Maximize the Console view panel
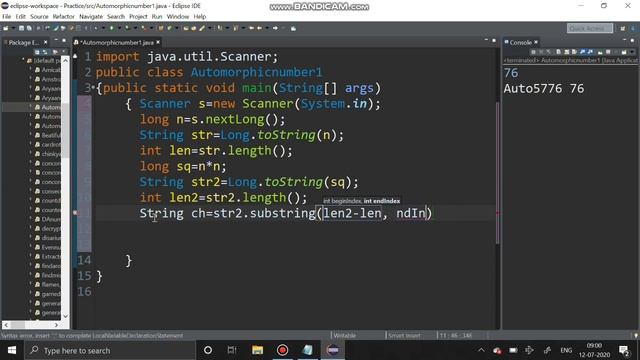This screenshot has height=360, width=640. (632, 41)
